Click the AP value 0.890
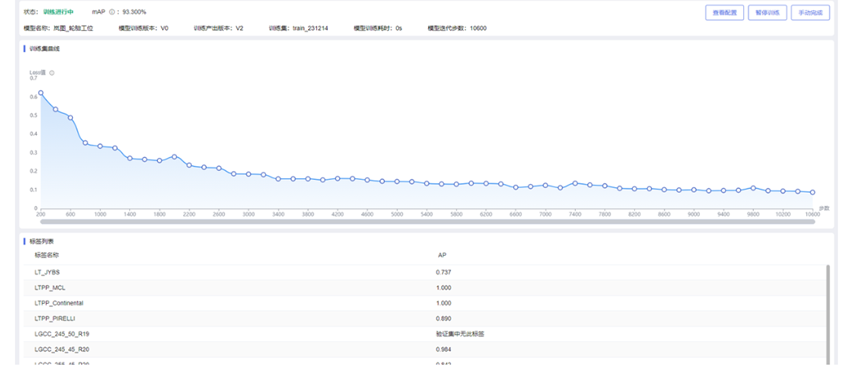 tap(444, 318)
